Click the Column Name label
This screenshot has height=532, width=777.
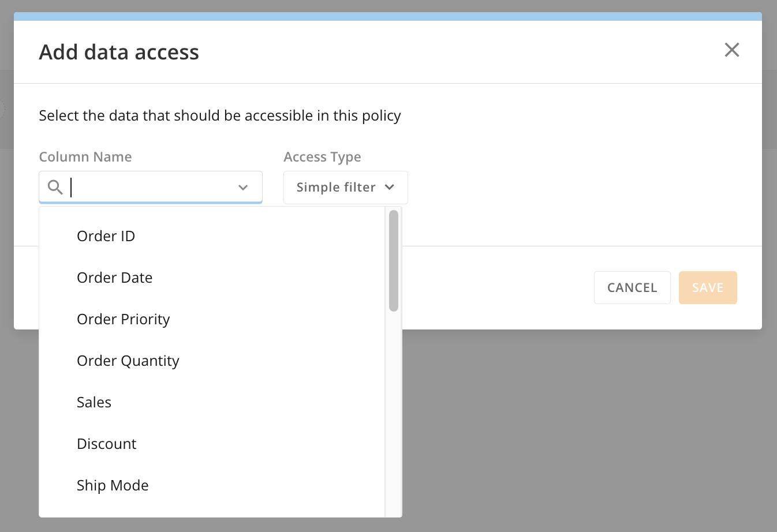click(85, 157)
